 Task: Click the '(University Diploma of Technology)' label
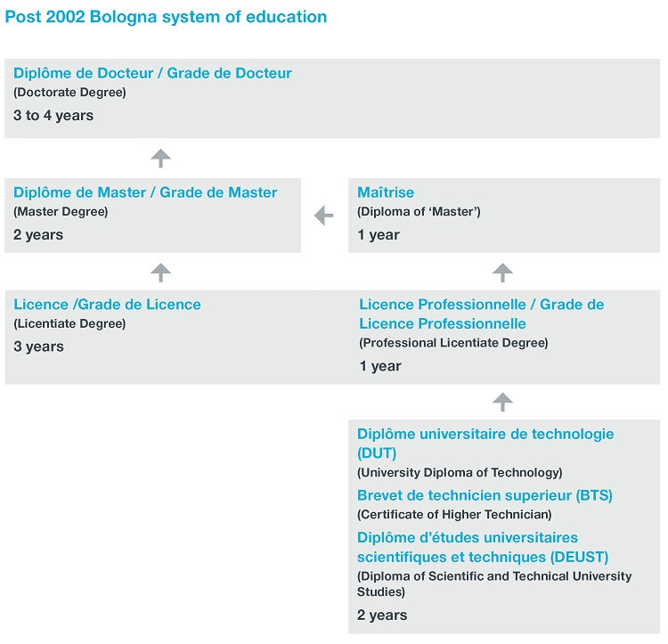(x=460, y=473)
